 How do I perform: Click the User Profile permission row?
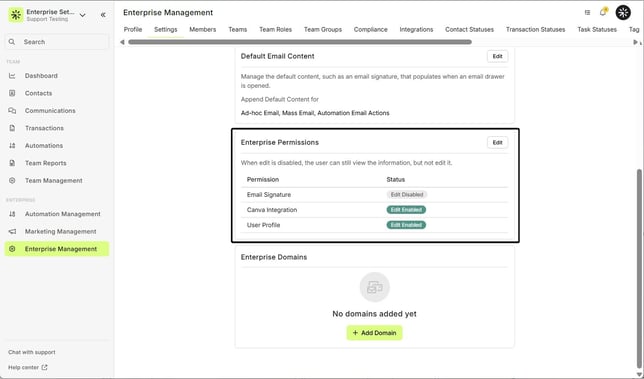[x=374, y=225]
